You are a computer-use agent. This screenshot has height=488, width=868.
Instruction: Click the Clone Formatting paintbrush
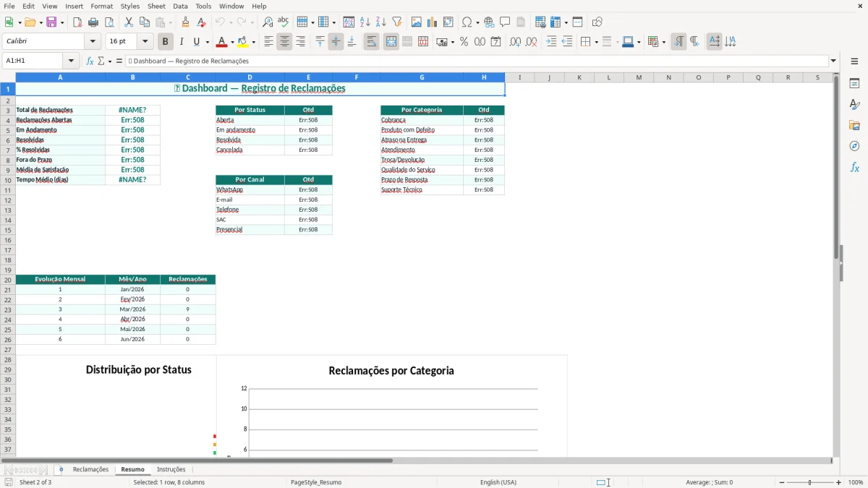point(186,22)
